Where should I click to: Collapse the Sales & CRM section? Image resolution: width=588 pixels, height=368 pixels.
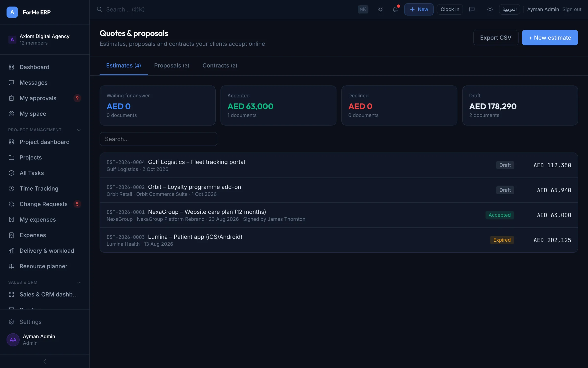(x=79, y=282)
